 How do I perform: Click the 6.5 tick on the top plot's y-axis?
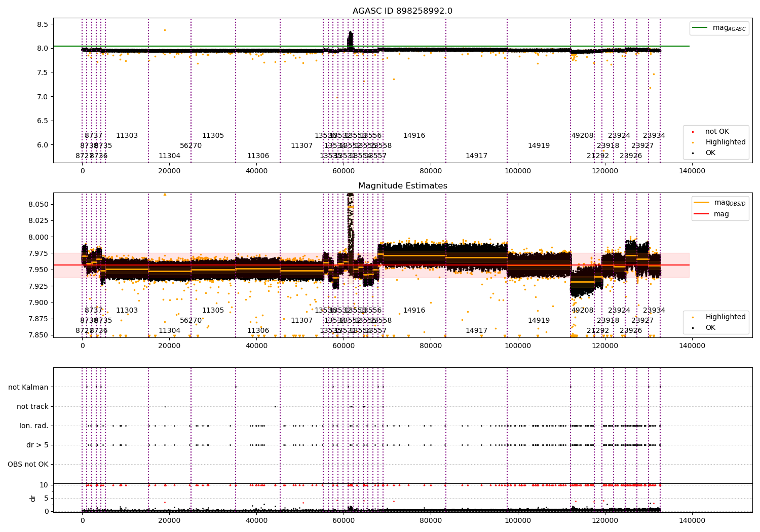click(x=42, y=121)
